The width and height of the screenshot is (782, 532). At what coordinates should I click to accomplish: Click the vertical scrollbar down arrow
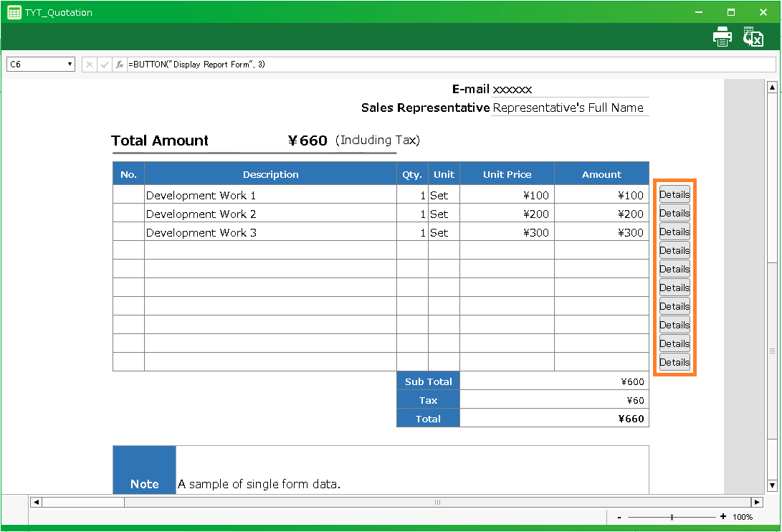pyautogui.click(x=772, y=485)
